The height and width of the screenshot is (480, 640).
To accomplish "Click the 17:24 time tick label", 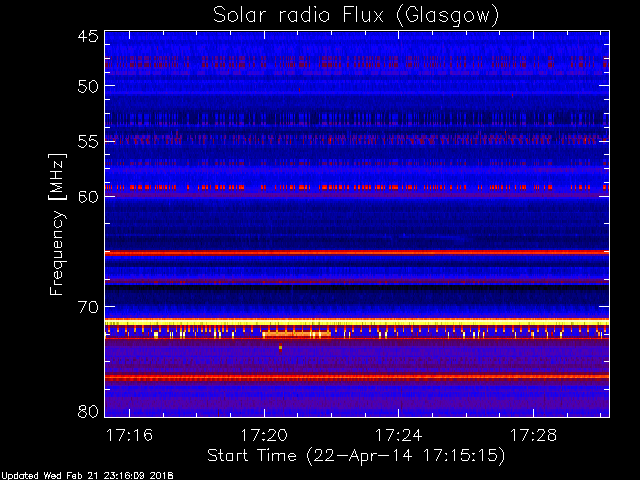I will (x=398, y=435).
